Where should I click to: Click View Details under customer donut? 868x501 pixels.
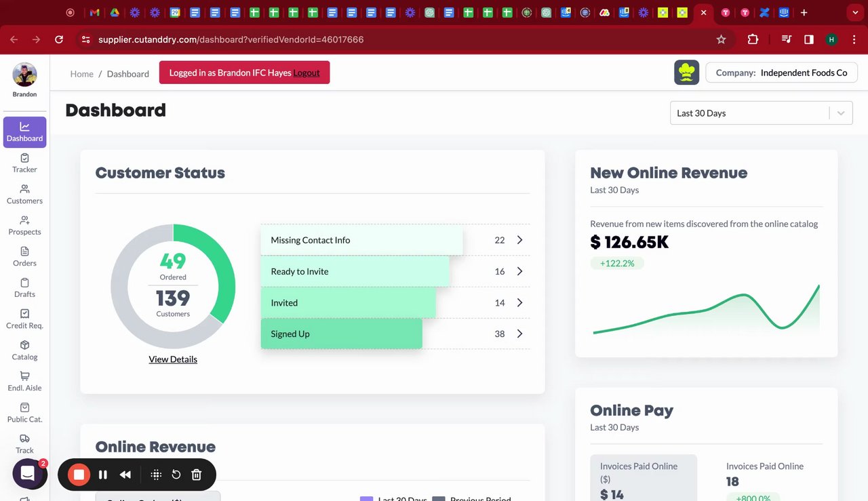pos(173,359)
